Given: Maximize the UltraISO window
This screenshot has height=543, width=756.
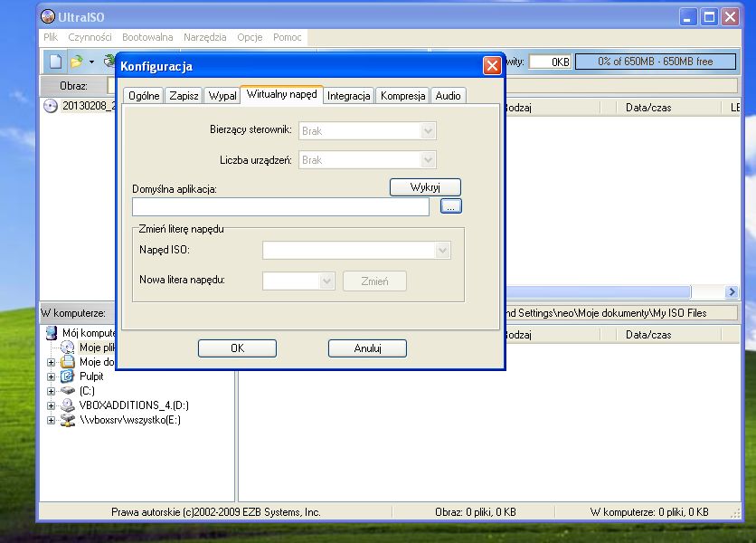Looking at the screenshot, I should pos(709,17).
